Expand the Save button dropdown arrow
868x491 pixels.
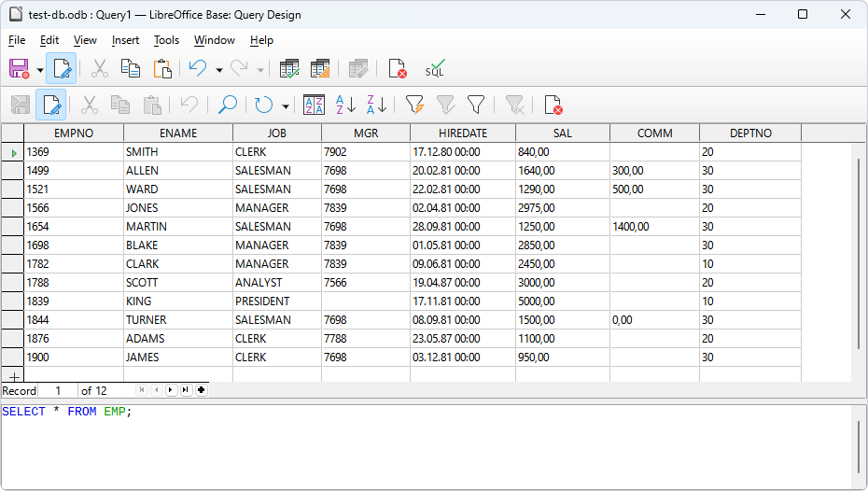point(40,69)
